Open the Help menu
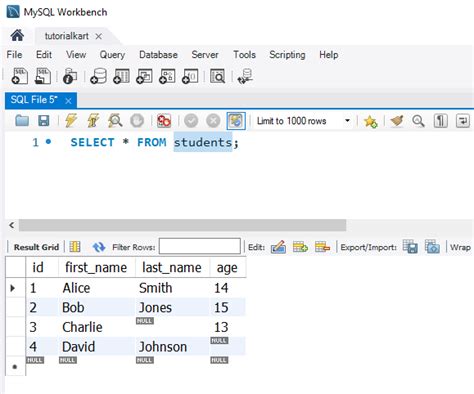The height and width of the screenshot is (394, 474). pyautogui.click(x=329, y=55)
